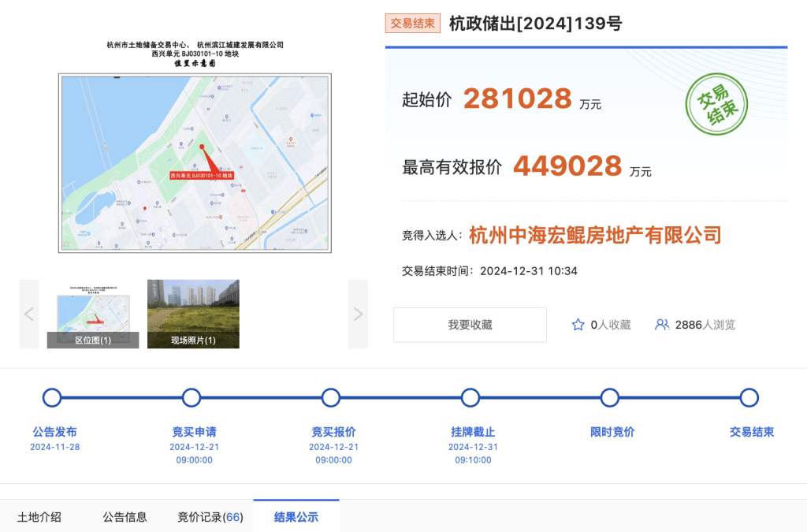This screenshot has height=532, width=807.
Task: Click the orange 交易结束 status badge
Action: coord(411,24)
